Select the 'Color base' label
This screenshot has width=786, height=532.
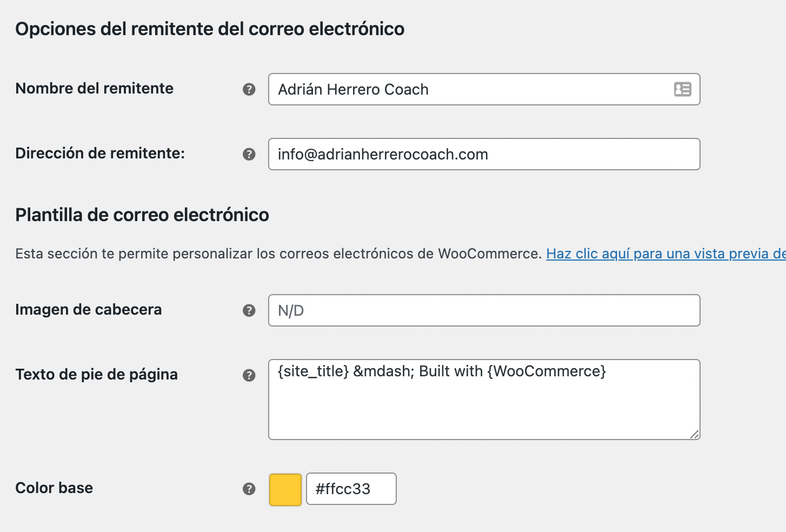54,488
